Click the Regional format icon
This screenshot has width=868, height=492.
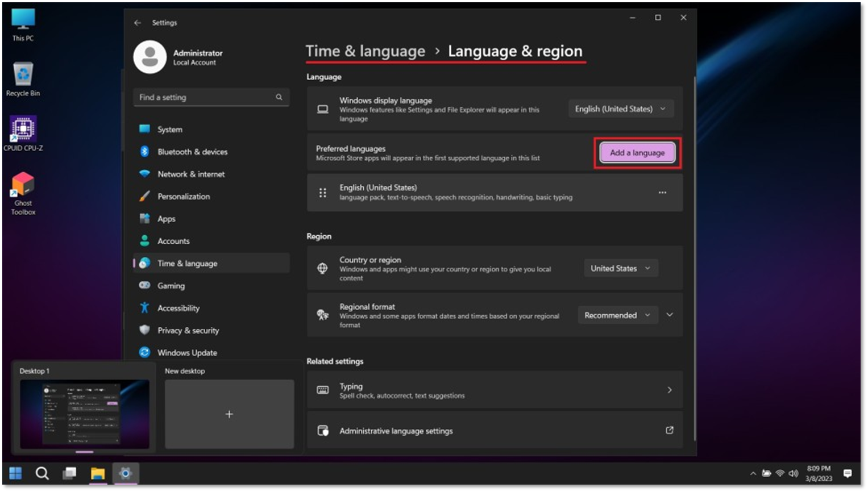tap(322, 315)
